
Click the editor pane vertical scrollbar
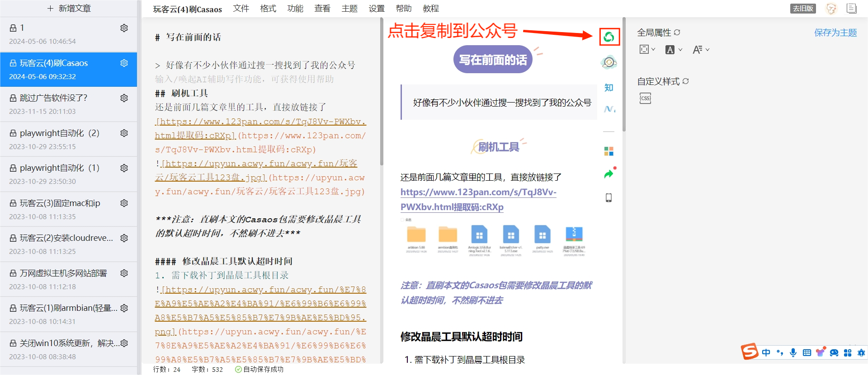(x=382, y=91)
